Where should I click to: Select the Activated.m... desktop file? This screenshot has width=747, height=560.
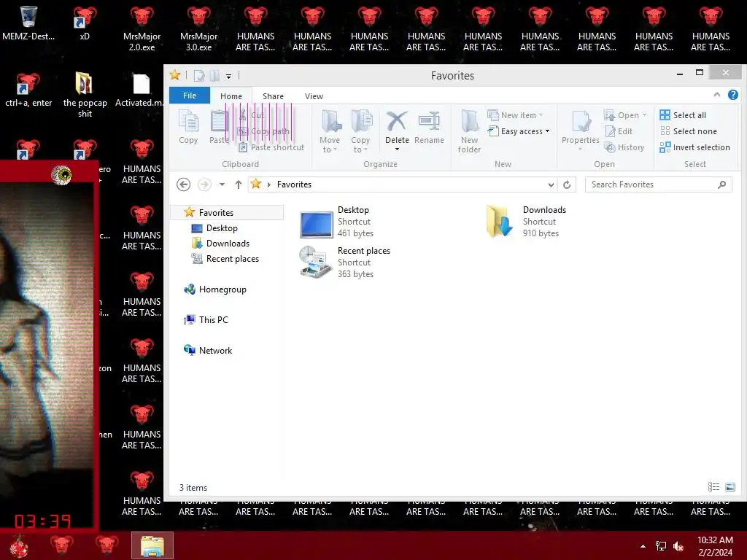click(141, 90)
